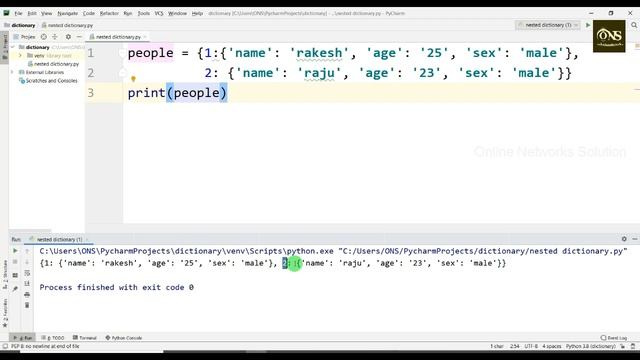Run the script with the green toolbar arrow
Image resolution: width=640 pixels, height=360 pixels.
click(588, 25)
